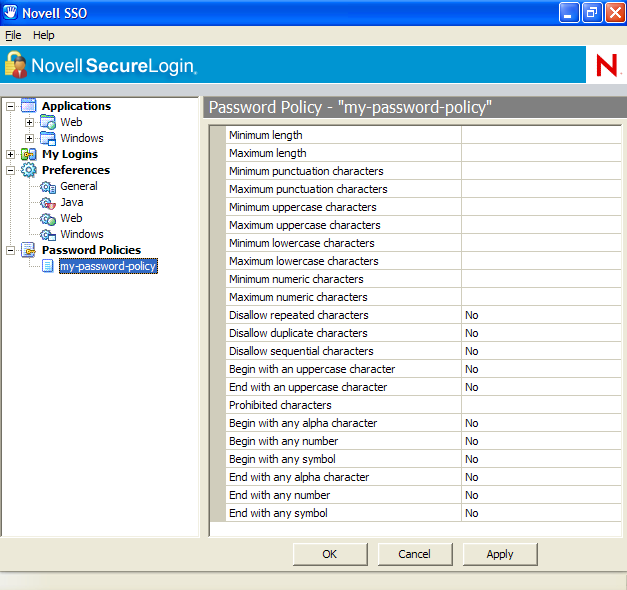Click the Apply button
Image resolution: width=627 pixels, height=590 pixels.
tap(500, 554)
